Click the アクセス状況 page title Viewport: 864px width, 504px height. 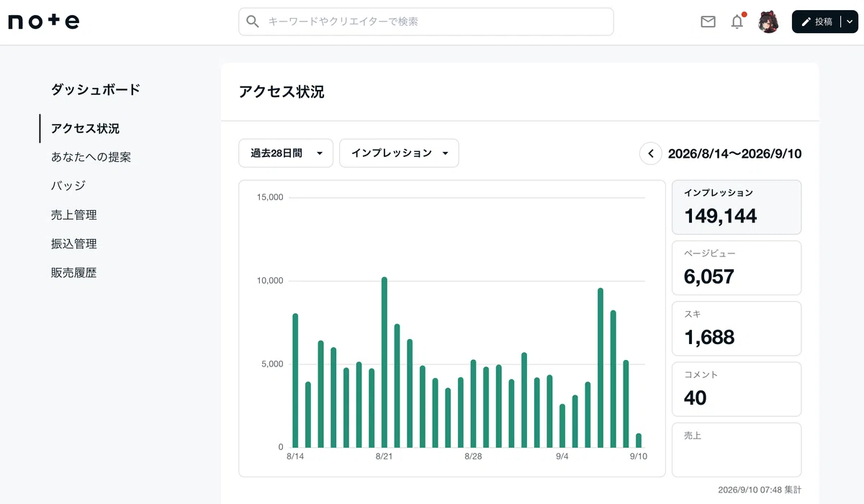click(x=282, y=91)
